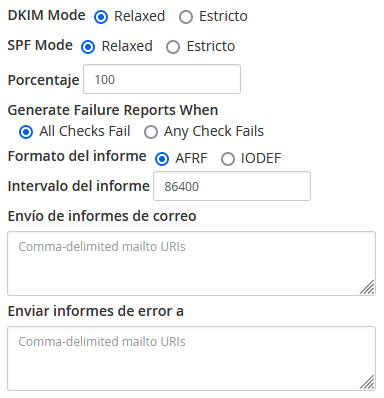Choose Relaxed SPF Mode option

(x=88, y=47)
